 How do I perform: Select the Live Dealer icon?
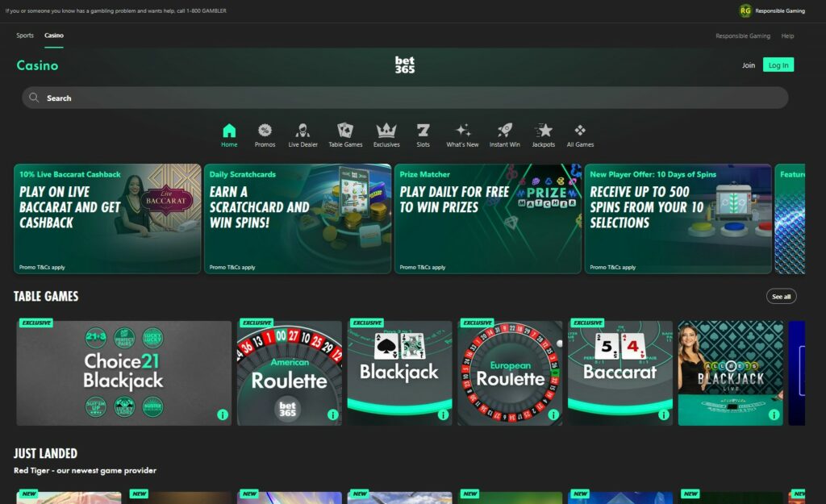(303, 130)
